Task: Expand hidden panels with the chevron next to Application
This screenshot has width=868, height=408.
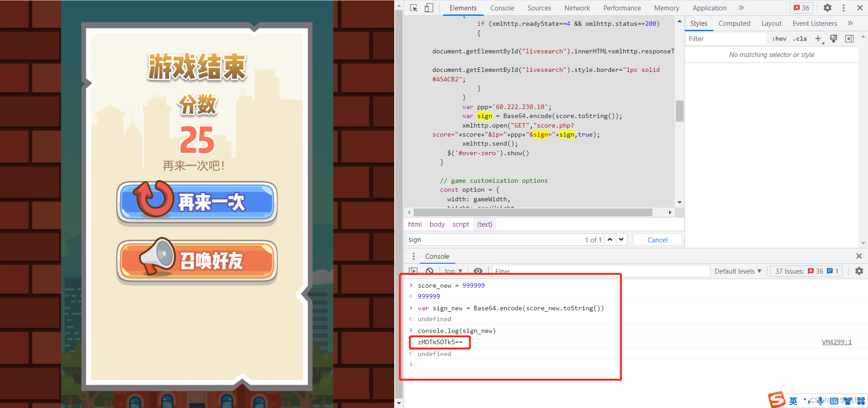Action: pyautogui.click(x=741, y=8)
